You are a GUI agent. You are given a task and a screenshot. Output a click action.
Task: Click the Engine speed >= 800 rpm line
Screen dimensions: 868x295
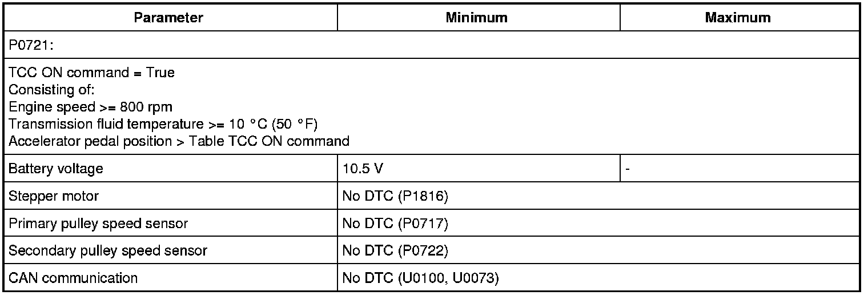click(x=91, y=107)
